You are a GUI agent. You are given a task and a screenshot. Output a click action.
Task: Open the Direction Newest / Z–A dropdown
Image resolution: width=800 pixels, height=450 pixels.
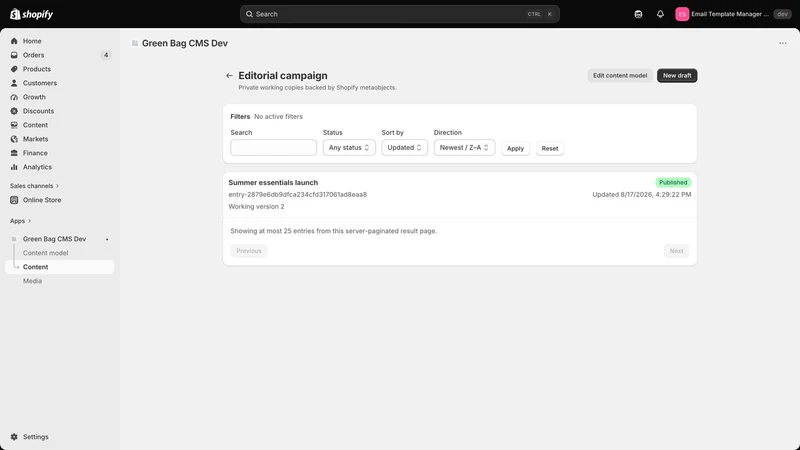(464, 147)
